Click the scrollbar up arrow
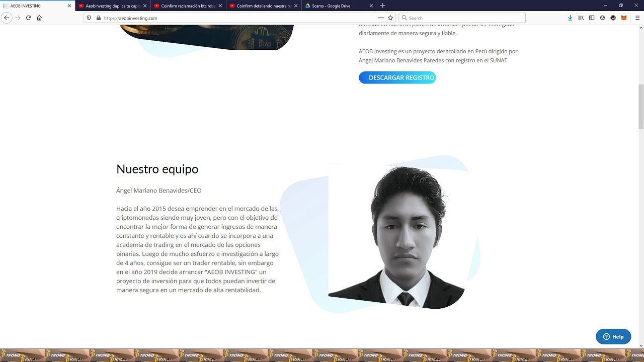The height and width of the screenshot is (362, 644). point(641,28)
